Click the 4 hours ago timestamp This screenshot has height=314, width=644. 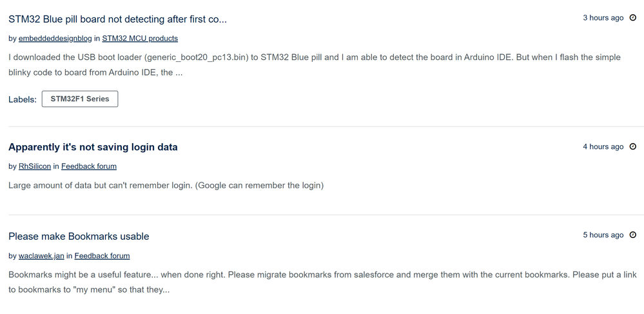[603, 147]
